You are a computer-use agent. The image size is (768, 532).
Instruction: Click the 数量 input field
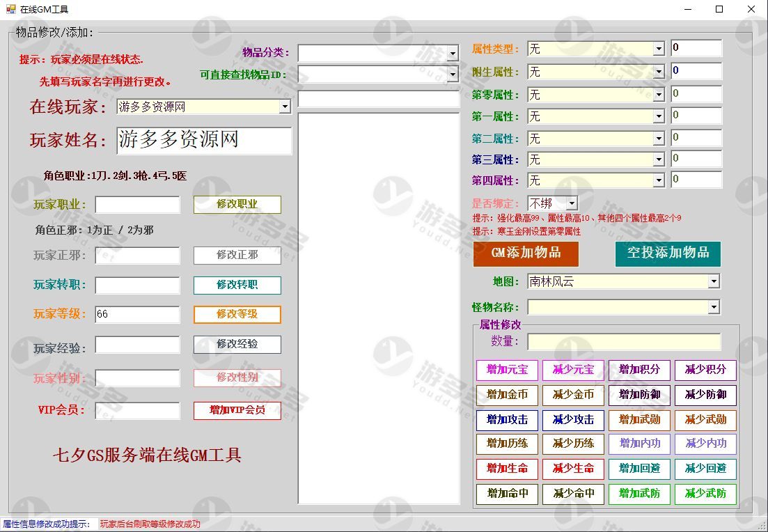pos(623,342)
